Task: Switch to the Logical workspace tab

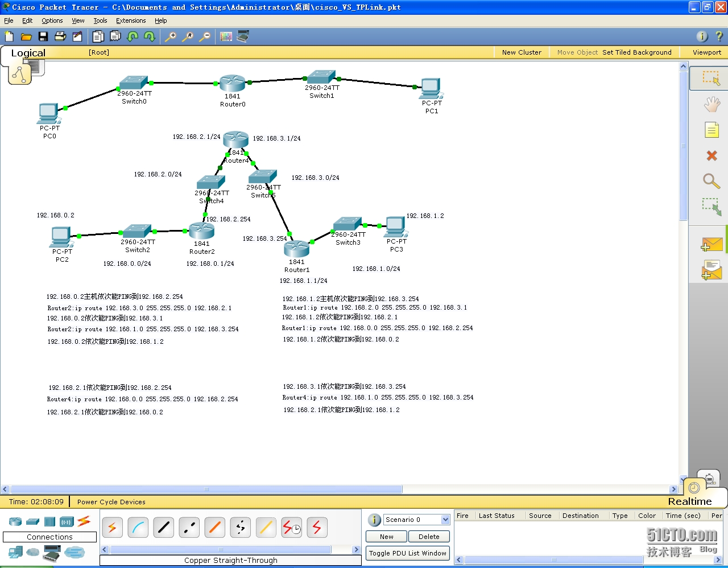Action: (x=28, y=53)
